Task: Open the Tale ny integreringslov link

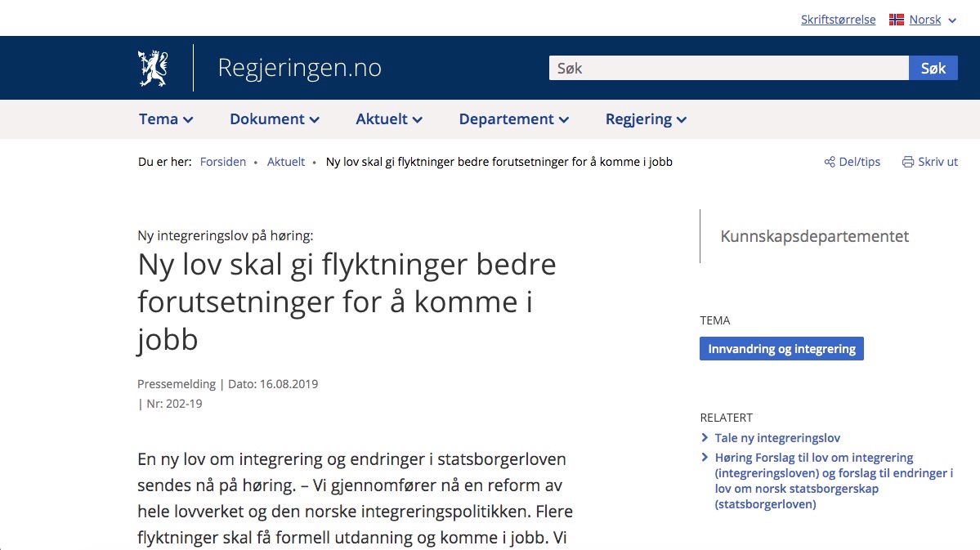Action: pos(777,438)
